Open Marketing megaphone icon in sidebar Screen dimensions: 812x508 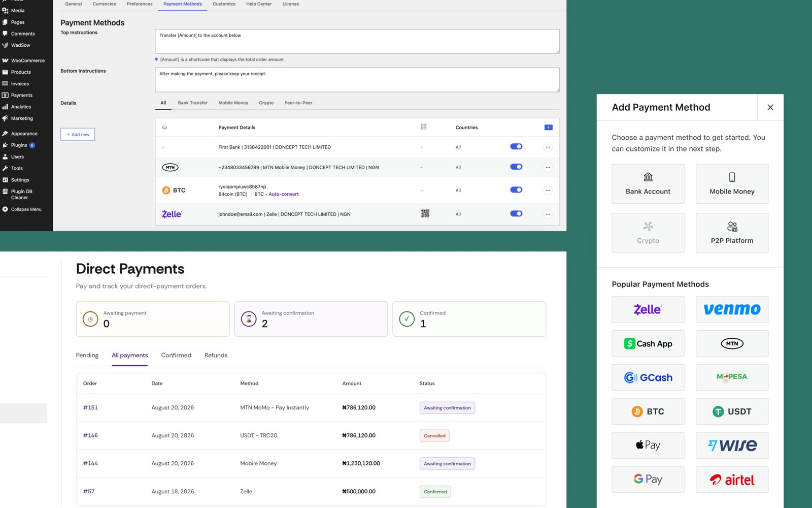tap(5, 118)
